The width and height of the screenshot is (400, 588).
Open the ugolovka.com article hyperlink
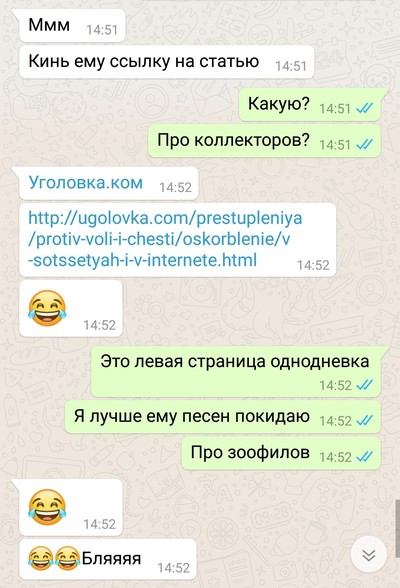[x=165, y=239]
